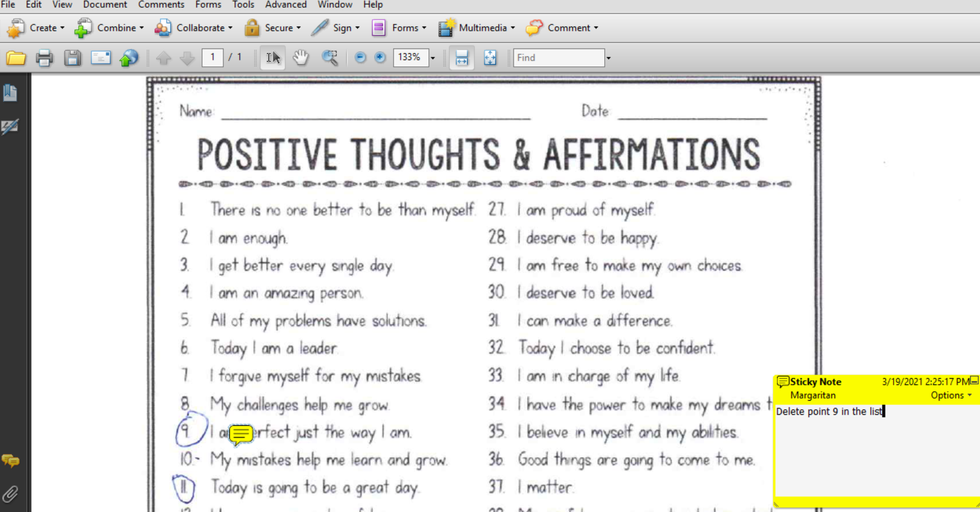Open Sticky Note Options menu
The height and width of the screenshot is (512, 980).
tap(951, 395)
